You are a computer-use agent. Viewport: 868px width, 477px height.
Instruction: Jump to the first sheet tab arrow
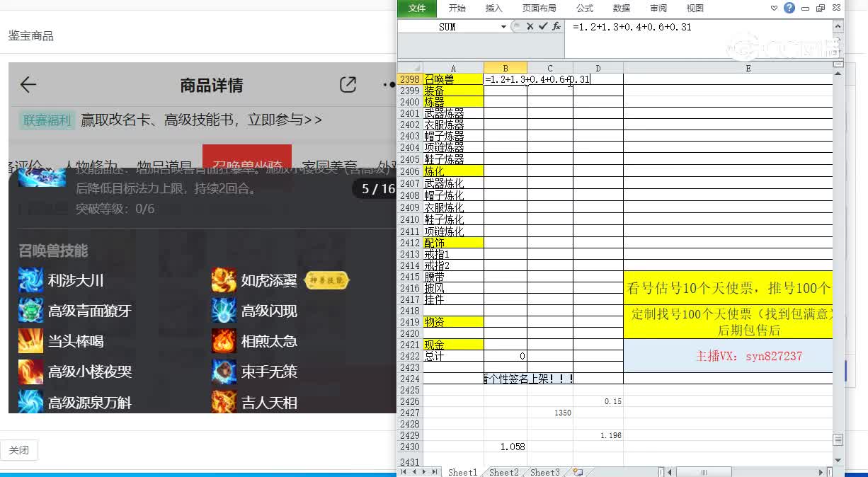tap(404, 472)
